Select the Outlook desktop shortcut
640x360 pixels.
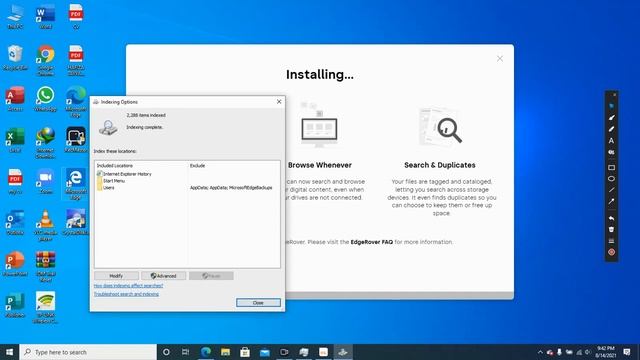click(15, 223)
